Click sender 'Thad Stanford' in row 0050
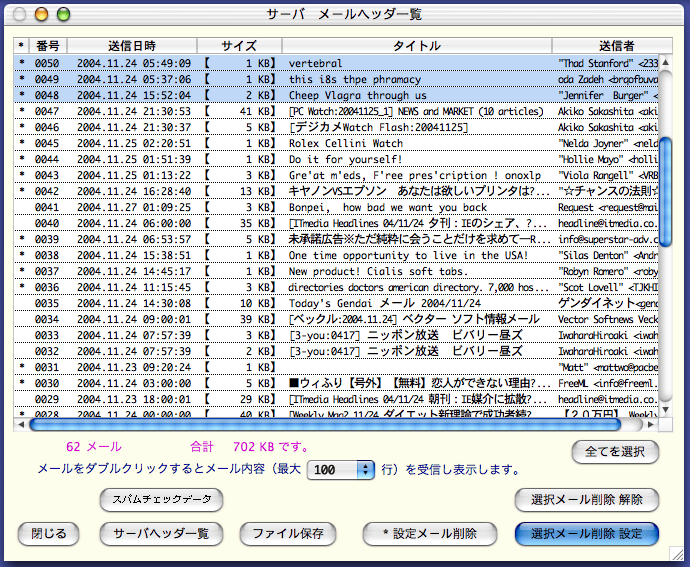This screenshot has height=567, width=690. pyautogui.click(x=596, y=63)
